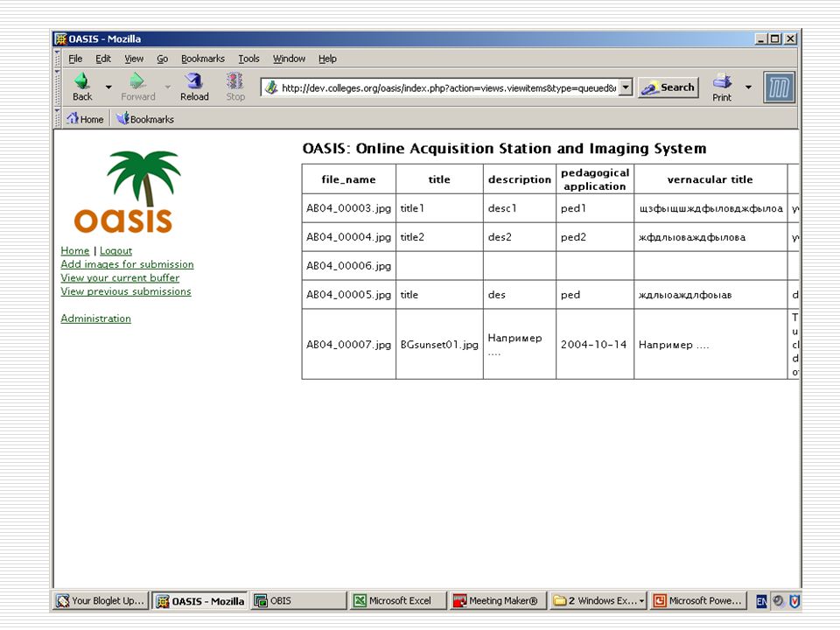Select the AB04_00005.jpg file name cell

[x=349, y=295]
